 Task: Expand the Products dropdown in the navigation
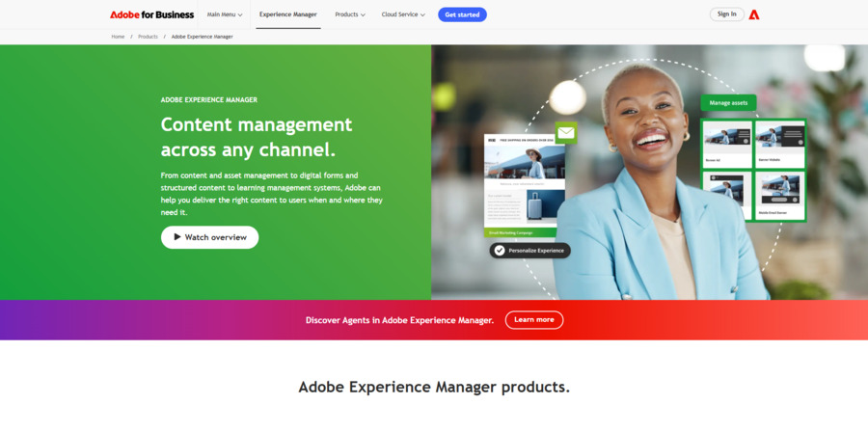pyautogui.click(x=350, y=14)
